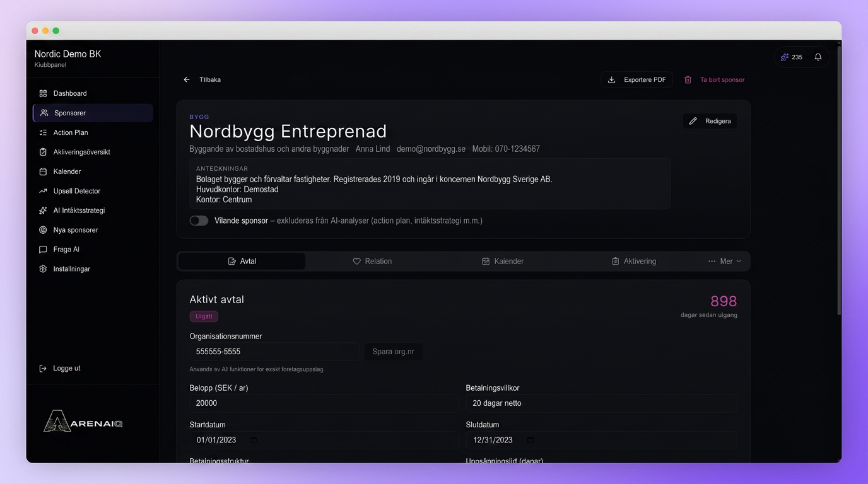The width and height of the screenshot is (868, 484).
Task: Click the Organisationsnummer input field
Action: tap(274, 352)
